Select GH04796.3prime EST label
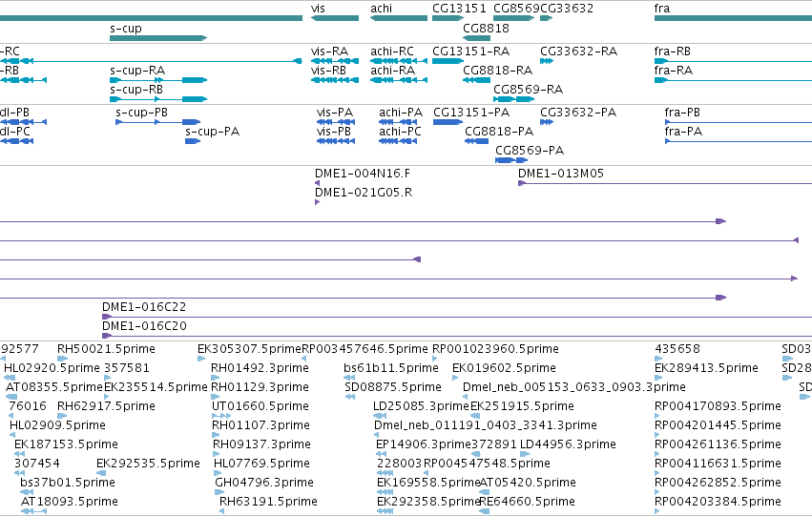 [264, 483]
